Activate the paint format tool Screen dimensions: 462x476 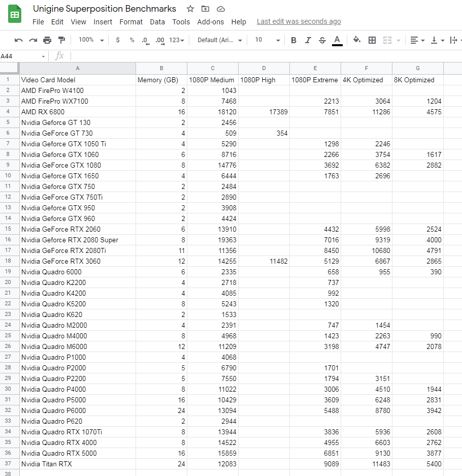tap(61, 40)
